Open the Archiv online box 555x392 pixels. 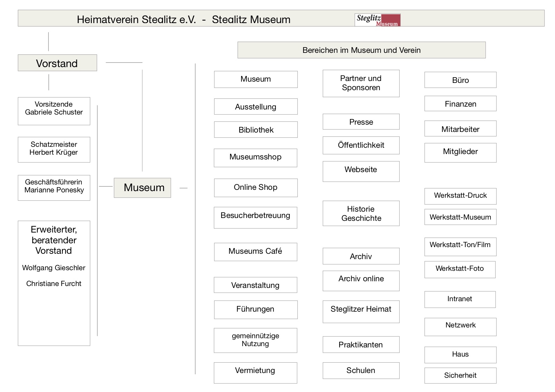(361, 281)
